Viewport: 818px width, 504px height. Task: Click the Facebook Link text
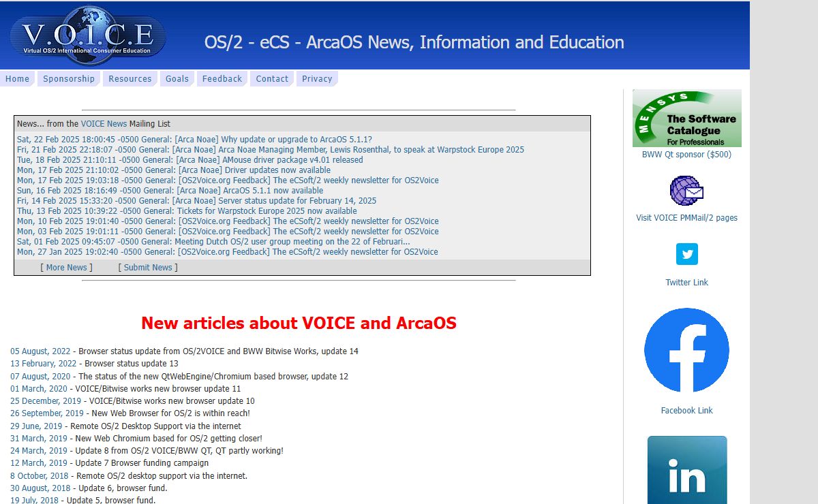tap(686, 411)
